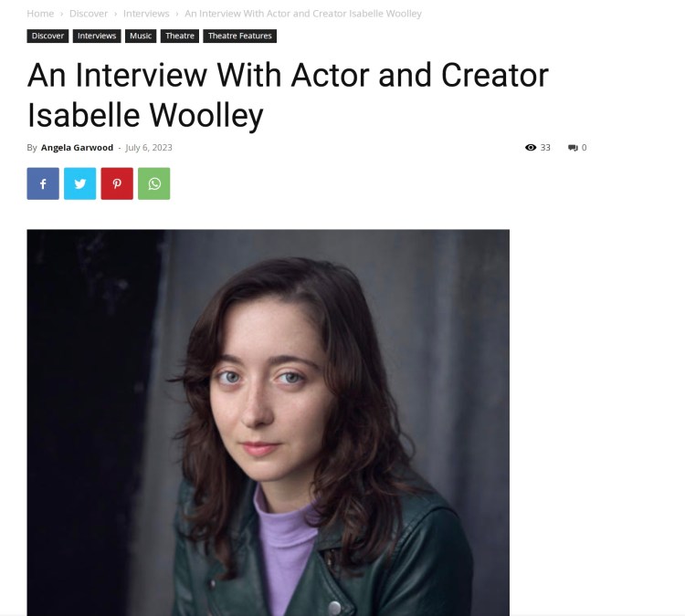The width and height of the screenshot is (685, 616).
Task: Open the Interviews breadcrumb link
Action: click(146, 14)
